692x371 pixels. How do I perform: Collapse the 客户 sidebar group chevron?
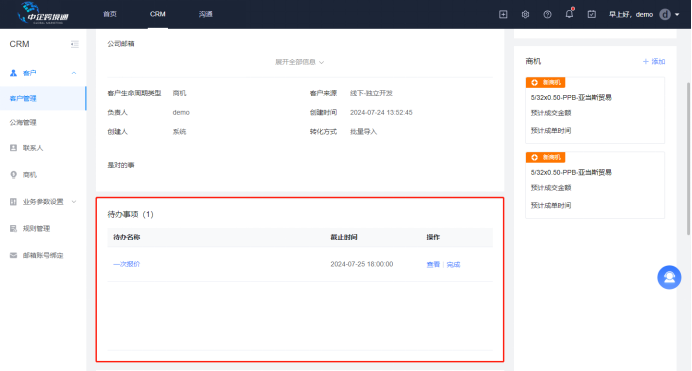pyautogui.click(x=74, y=73)
